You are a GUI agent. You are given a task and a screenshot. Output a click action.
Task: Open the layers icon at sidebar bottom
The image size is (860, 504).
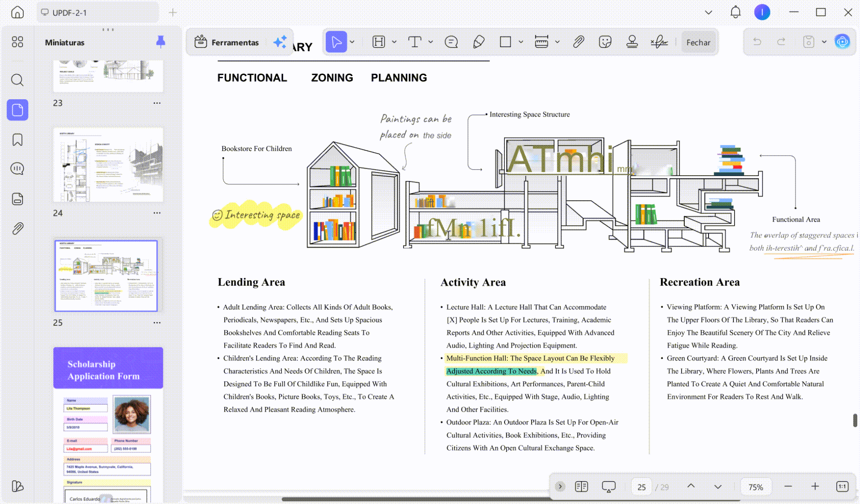[x=17, y=486]
